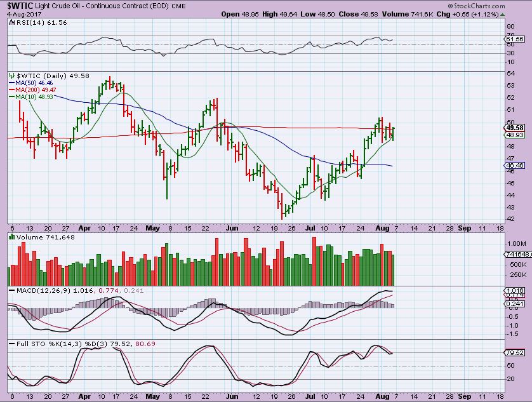Click the boxed 46.46 price axis tag
This screenshot has width=532, height=402.
(x=515, y=165)
